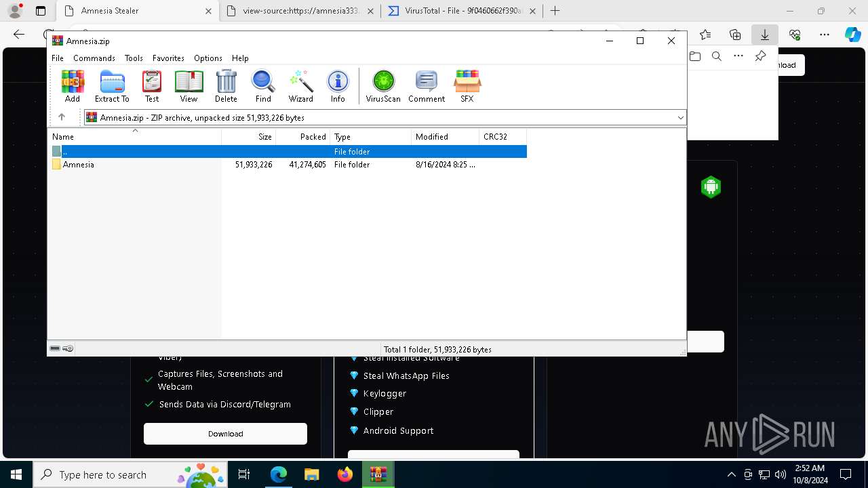The image size is (868, 488).
Task: Open Task View on the taskbar
Action: point(244,474)
